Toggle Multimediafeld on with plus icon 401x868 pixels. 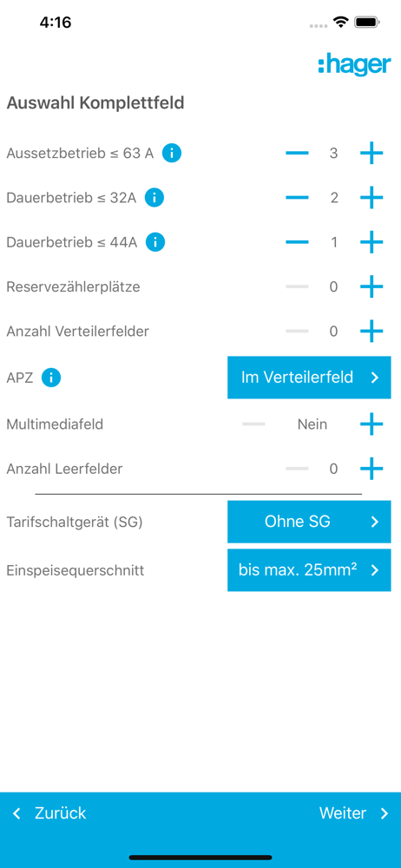click(x=371, y=424)
